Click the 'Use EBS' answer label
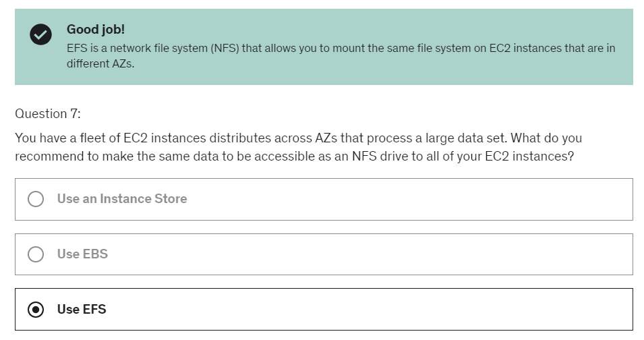Screen dimensions: 644x340 (x=82, y=254)
